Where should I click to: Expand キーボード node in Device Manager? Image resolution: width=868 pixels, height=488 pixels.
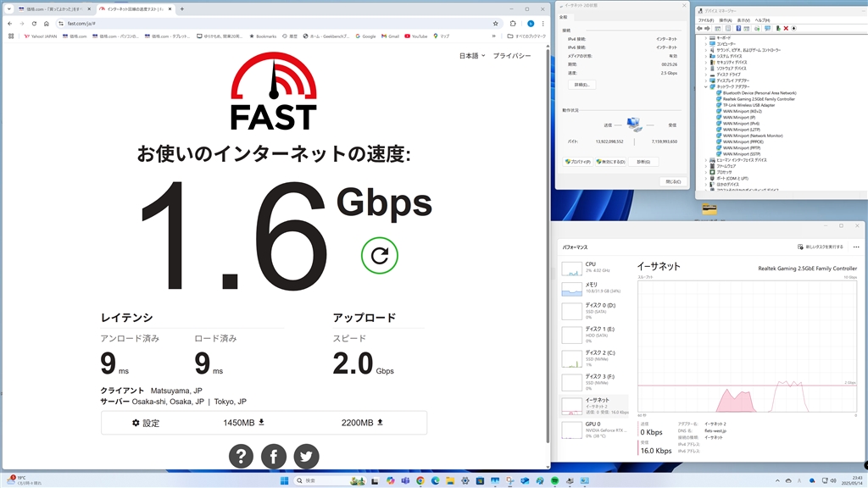pyautogui.click(x=706, y=37)
